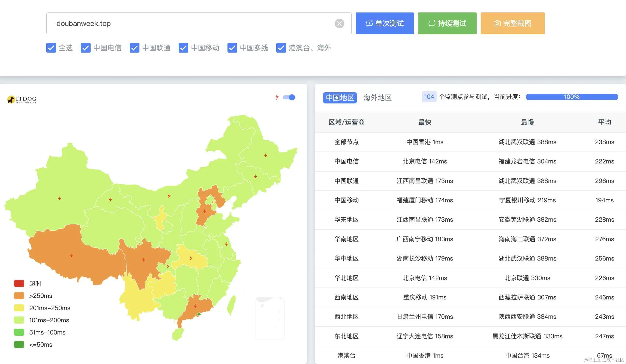Toggle the 港澳台、海外 checkbox
626x364 pixels.
281,48
